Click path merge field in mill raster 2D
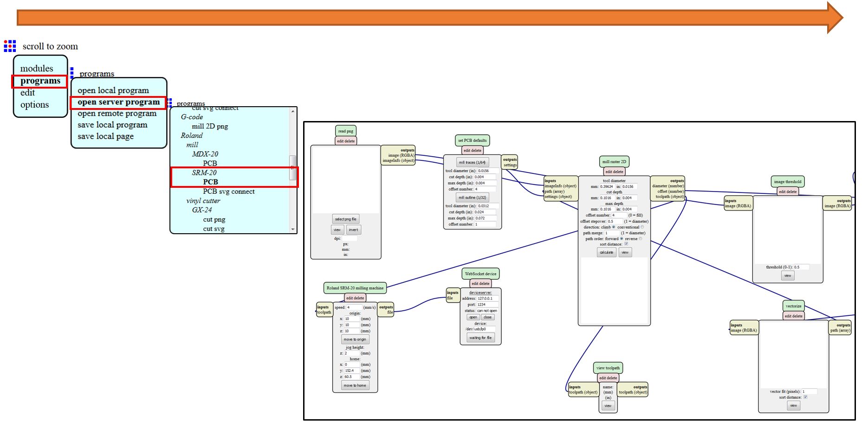The height and width of the screenshot is (422, 868). [x=612, y=233]
